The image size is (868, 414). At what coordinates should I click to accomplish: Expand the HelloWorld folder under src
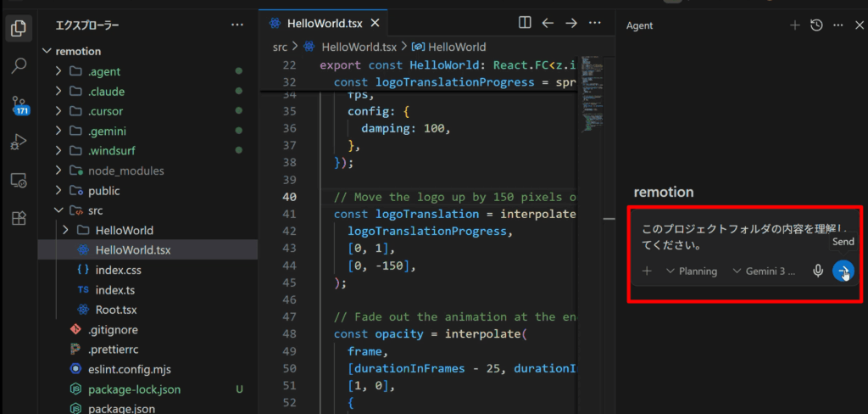(x=67, y=230)
